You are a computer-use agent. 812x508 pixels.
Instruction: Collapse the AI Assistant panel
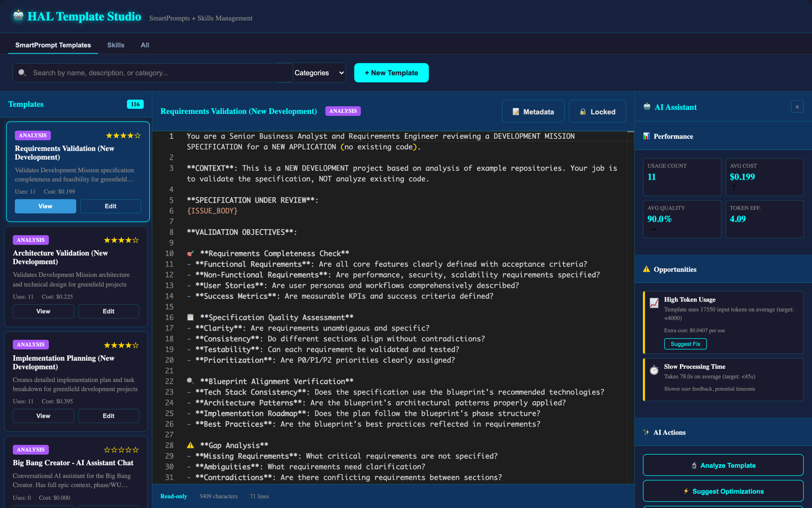tap(797, 107)
